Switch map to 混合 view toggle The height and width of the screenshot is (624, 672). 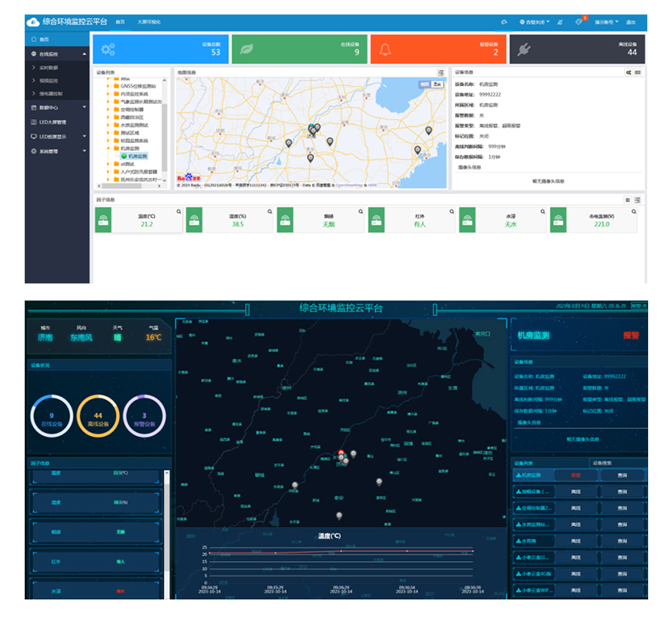438,84
